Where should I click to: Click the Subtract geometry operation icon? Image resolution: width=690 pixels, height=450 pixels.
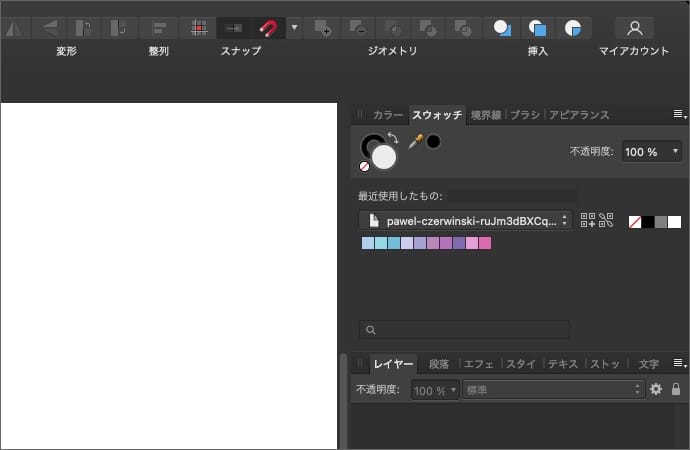(359, 28)
